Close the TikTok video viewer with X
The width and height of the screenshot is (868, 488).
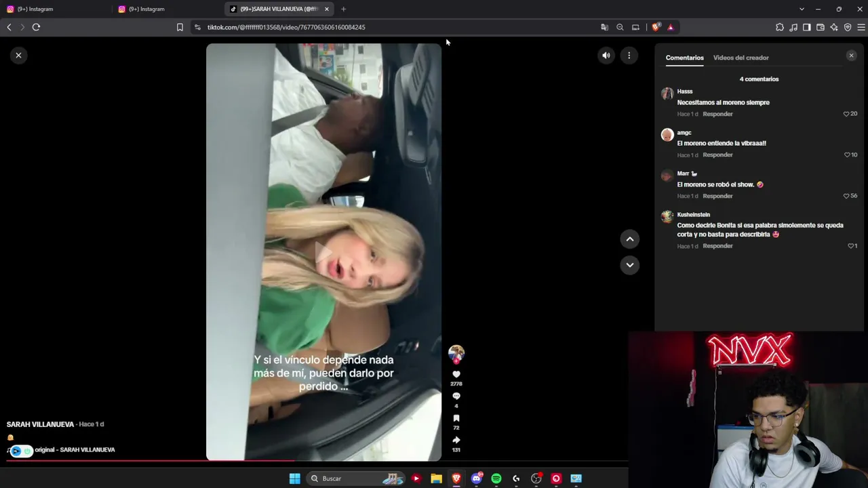18,56
